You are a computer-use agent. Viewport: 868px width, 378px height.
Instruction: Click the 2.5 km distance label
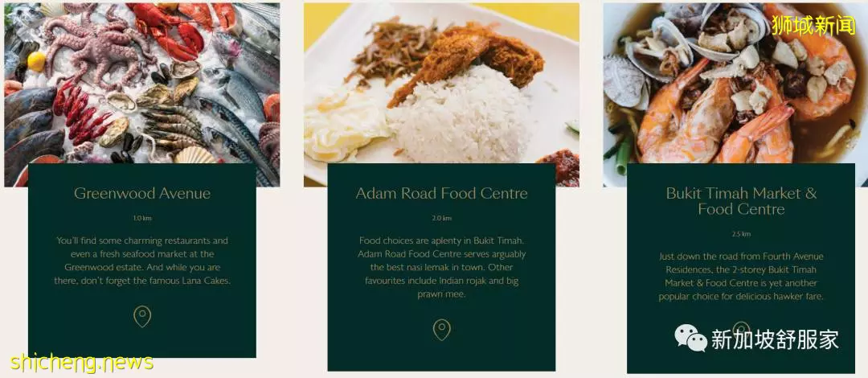[x=741, y=234]
